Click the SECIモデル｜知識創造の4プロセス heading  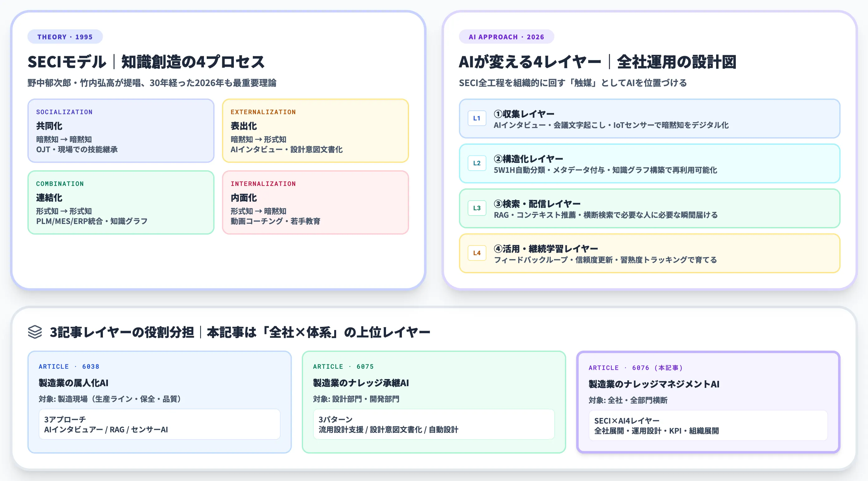click(x=146, y=62)
